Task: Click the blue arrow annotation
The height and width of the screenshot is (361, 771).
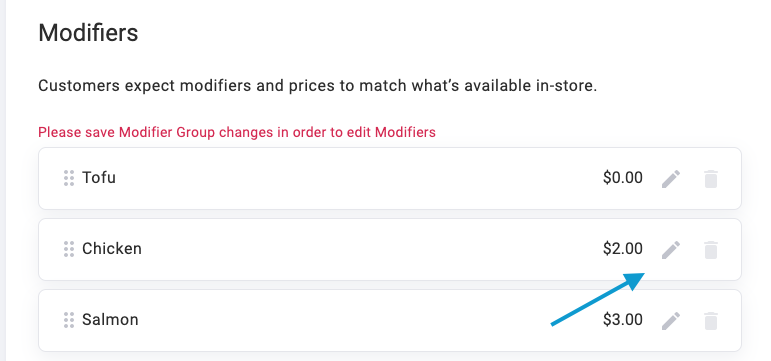Action: coord(597,299)
